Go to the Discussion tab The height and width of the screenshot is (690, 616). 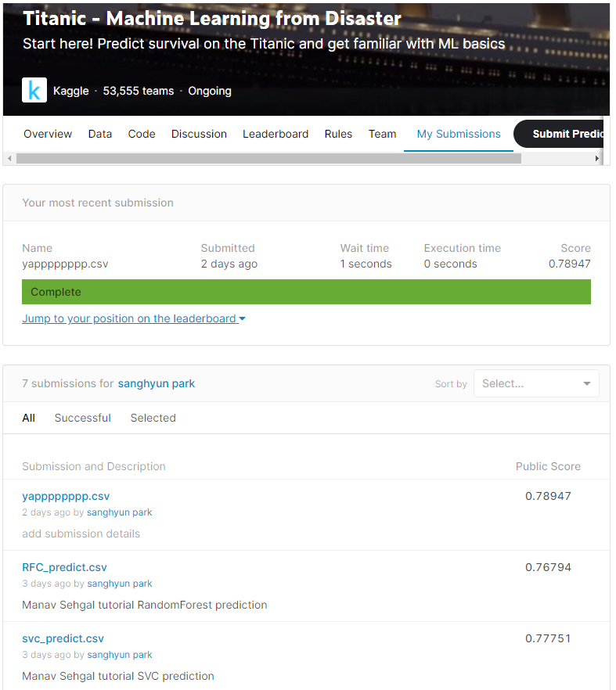199,134
